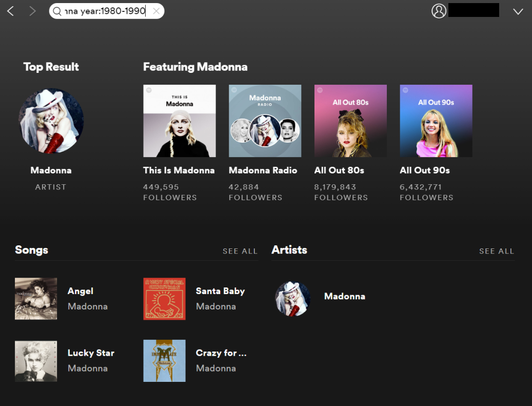Click the All Out 80s title
The image size is (532, 406).
[x=339, y=170]
